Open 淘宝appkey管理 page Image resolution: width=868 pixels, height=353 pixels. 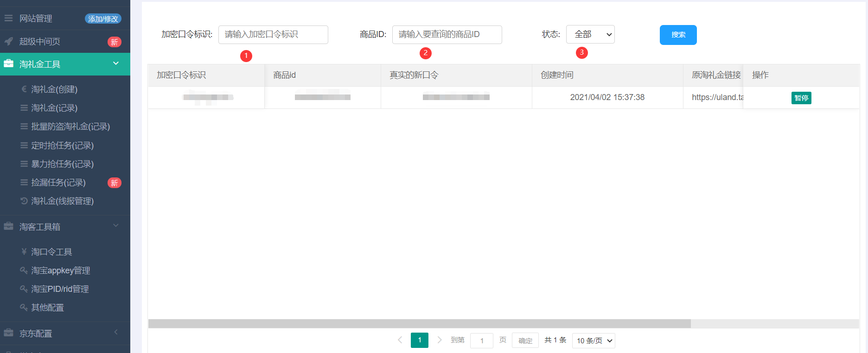click(x=61, y=271)
